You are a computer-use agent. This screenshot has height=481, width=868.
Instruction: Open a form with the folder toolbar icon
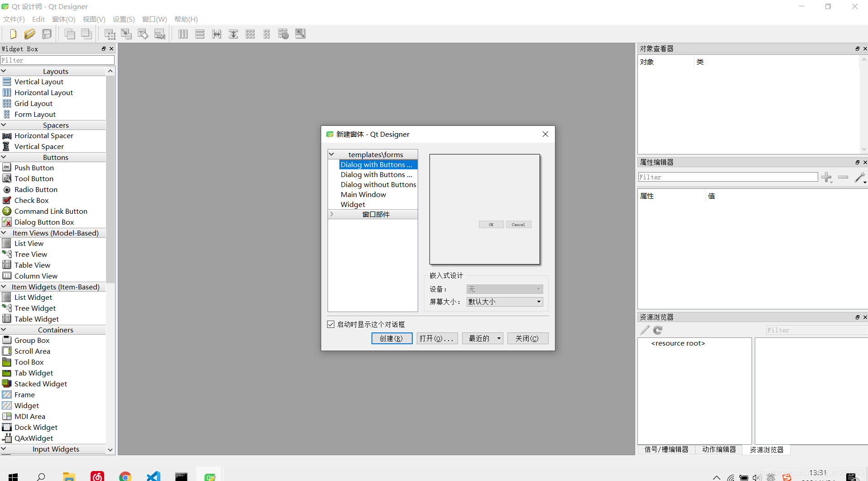click(30, 34)
